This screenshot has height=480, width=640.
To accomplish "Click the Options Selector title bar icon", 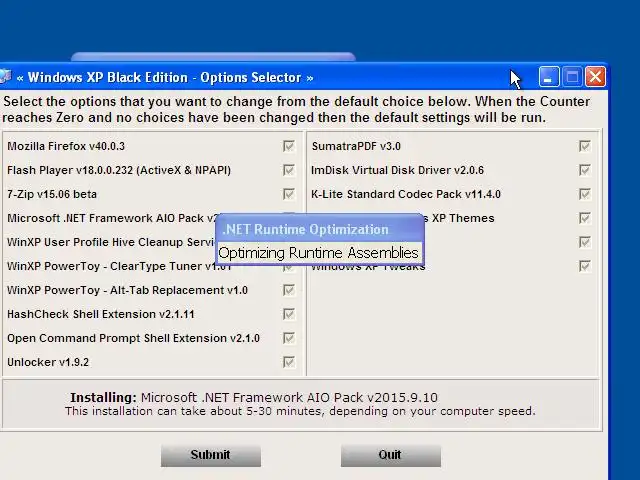I will click(x=5, y=77).
